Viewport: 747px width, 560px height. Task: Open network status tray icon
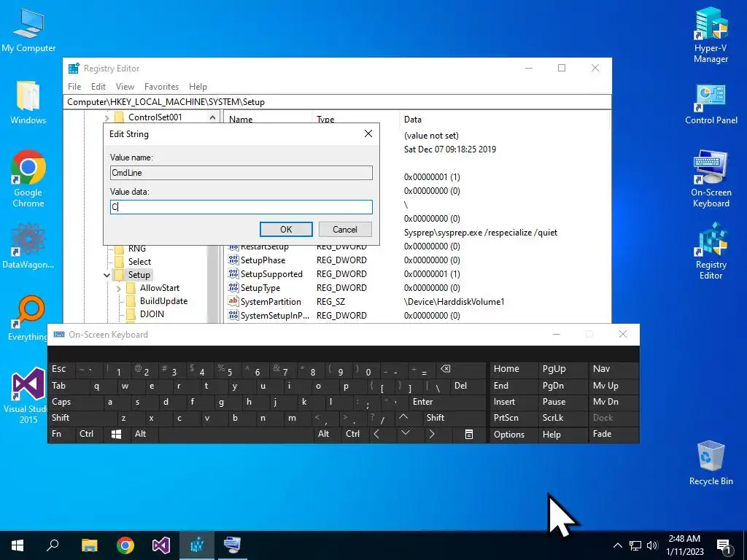[635, 545]
